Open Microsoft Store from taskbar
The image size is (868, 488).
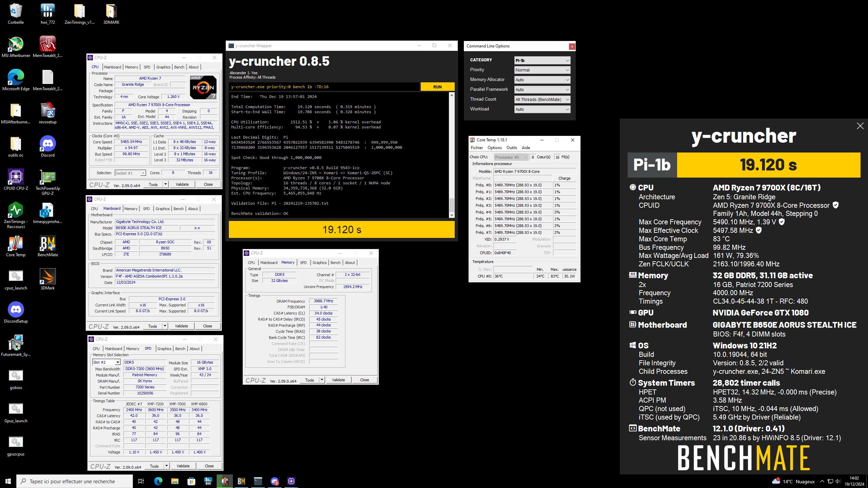[x=191, y=481]
